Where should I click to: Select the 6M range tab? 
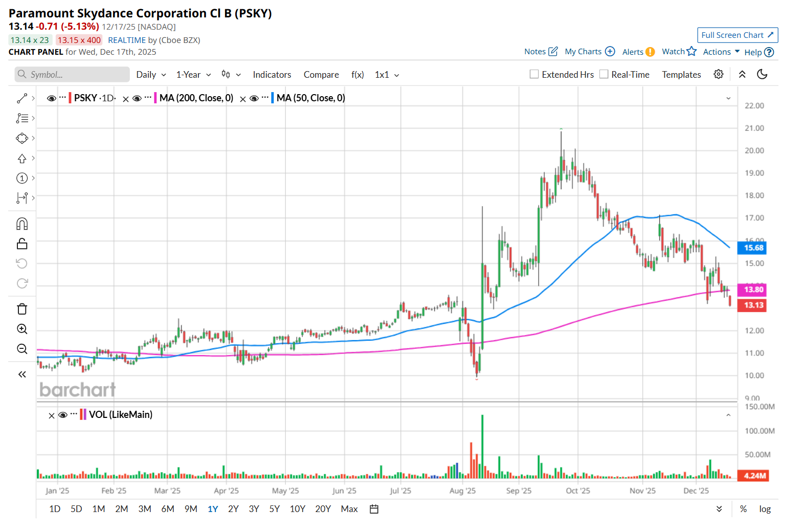168,509
